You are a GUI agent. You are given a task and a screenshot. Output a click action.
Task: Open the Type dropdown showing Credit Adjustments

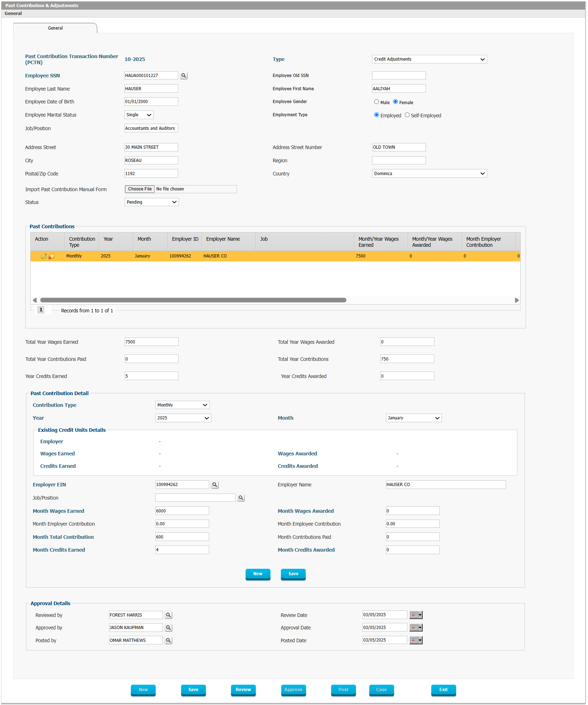click(429, 59)
